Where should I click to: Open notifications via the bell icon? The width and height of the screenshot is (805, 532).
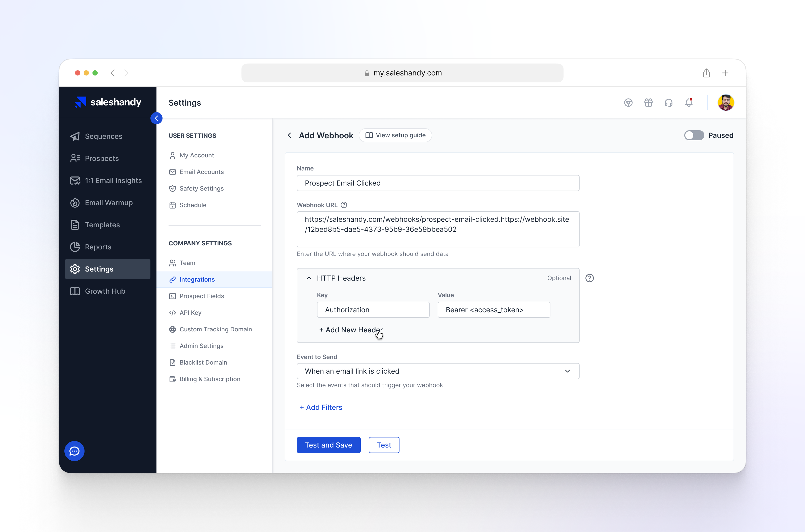[689, 103]
